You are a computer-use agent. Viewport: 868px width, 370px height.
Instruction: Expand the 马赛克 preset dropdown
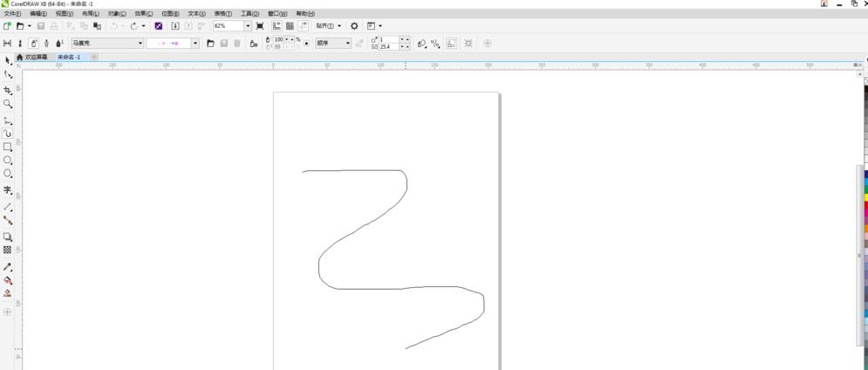(140, 43)
